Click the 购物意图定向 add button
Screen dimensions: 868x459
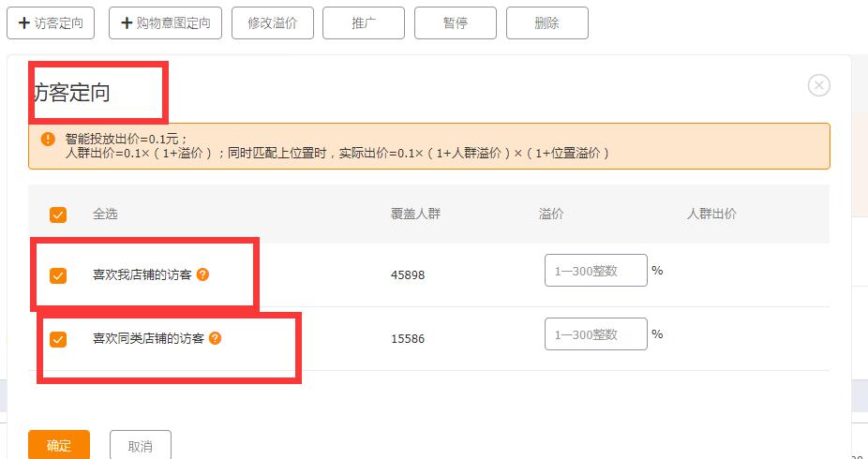[165, 23]
